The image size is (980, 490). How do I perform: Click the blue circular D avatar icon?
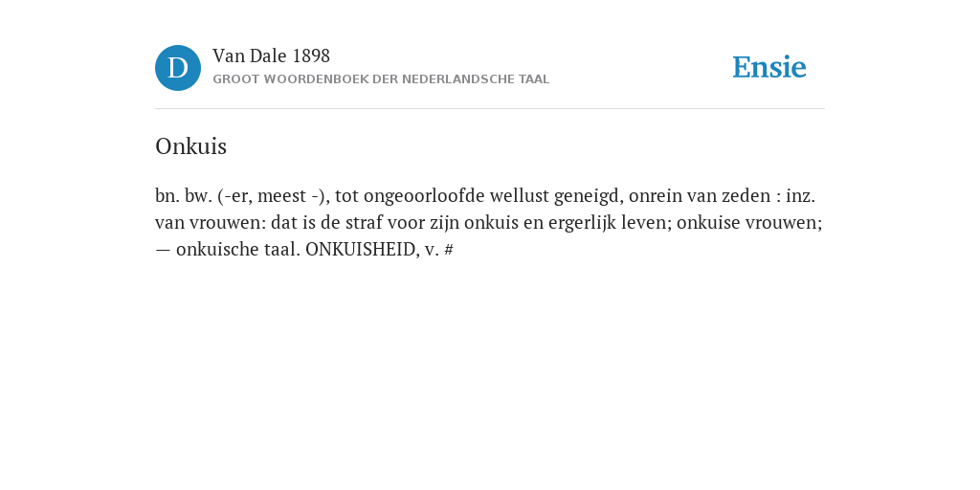[x=178, y=68]
